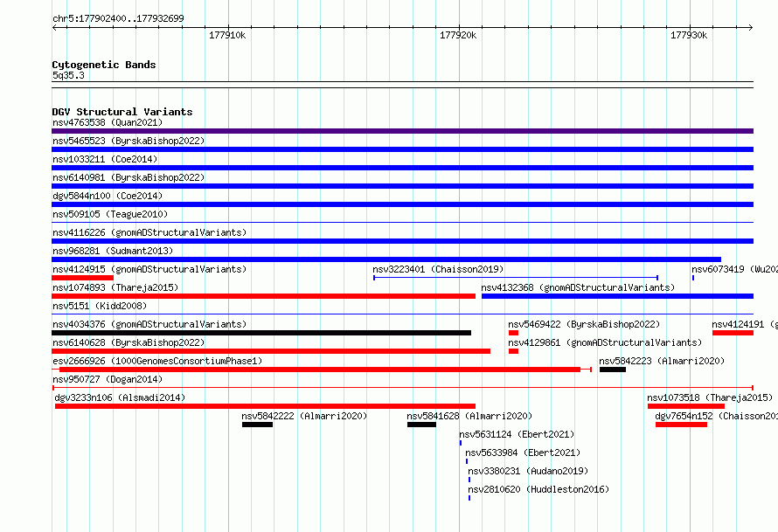Select red nsv4124191 variant bar
The height and width of the screenshot is (532, 778).
point(733,333)
